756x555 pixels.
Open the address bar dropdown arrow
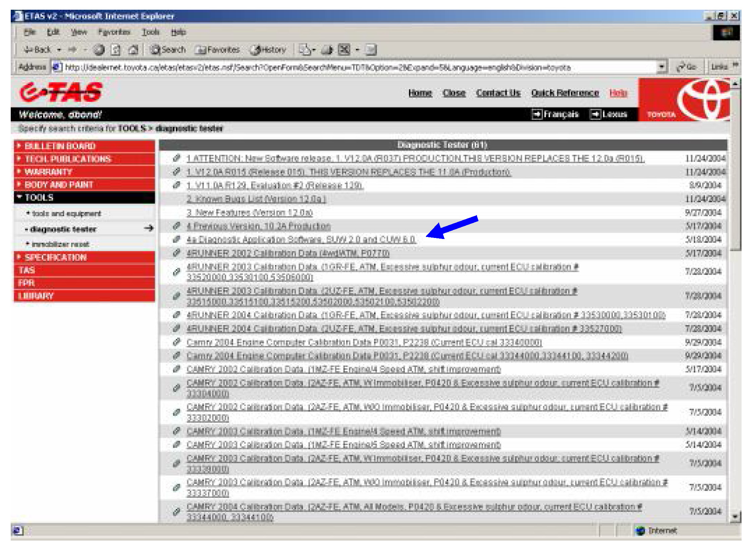[661, 67]
